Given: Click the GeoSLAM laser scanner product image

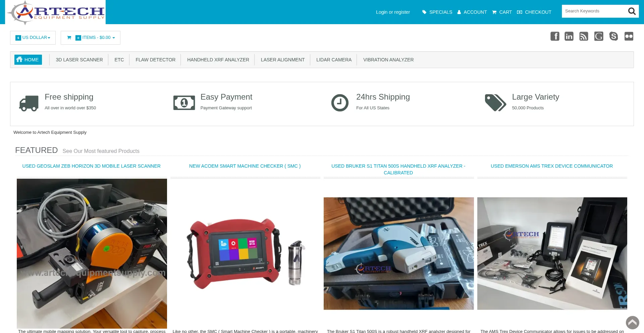Looking at the screenshot, I should coord(92,254).
